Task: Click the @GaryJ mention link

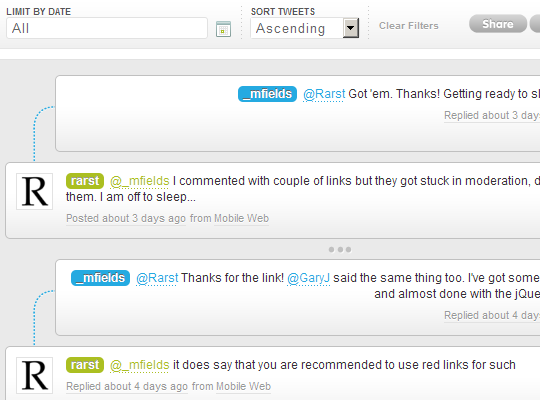Action: [309, 278]
